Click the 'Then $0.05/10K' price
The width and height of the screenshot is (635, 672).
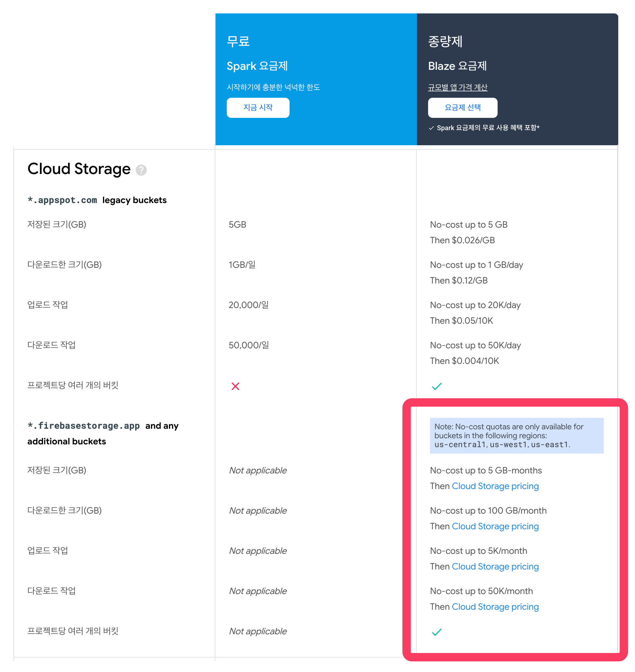[461, 321]
